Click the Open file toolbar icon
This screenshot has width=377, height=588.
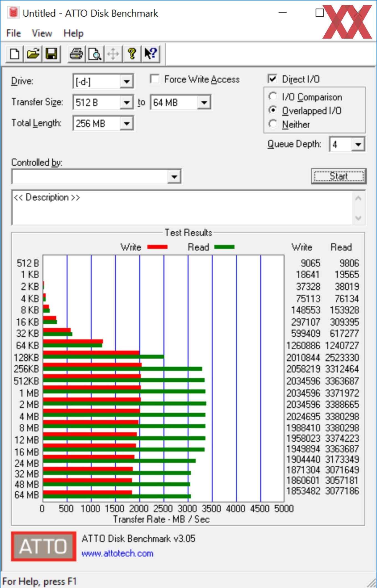coord(33,54)
